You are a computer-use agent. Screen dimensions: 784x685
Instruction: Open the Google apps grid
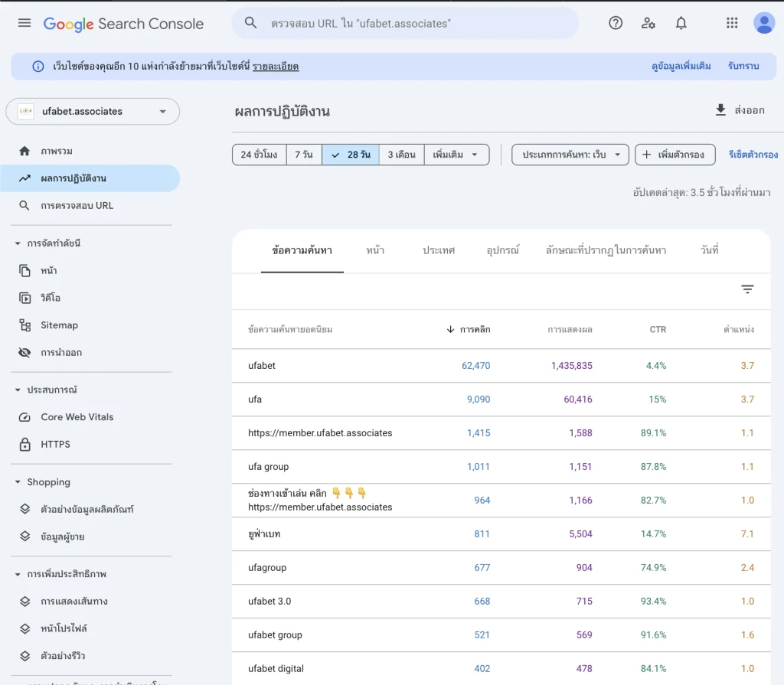[x=731, y=23]
